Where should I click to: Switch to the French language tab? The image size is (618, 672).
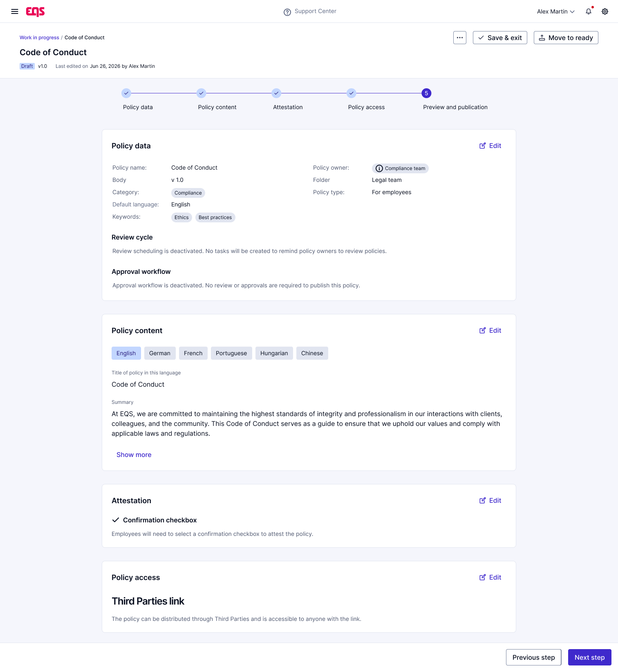[x=193, y=353]
